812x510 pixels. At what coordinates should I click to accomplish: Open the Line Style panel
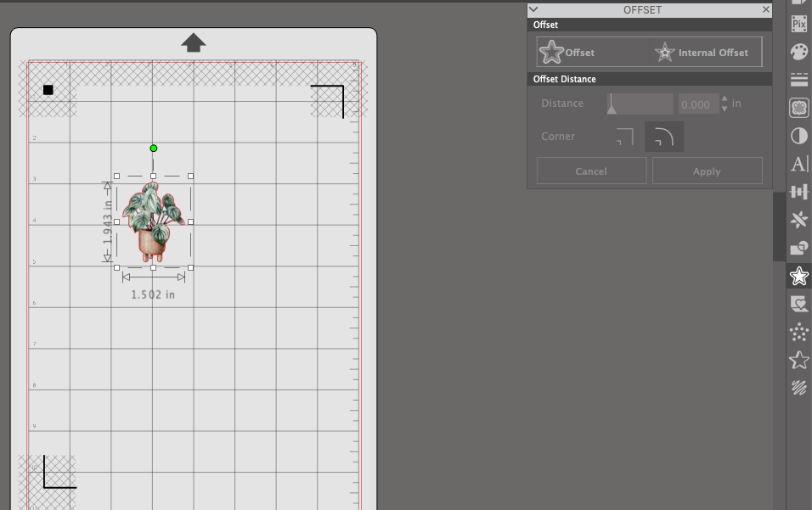[x=799, y=80]
